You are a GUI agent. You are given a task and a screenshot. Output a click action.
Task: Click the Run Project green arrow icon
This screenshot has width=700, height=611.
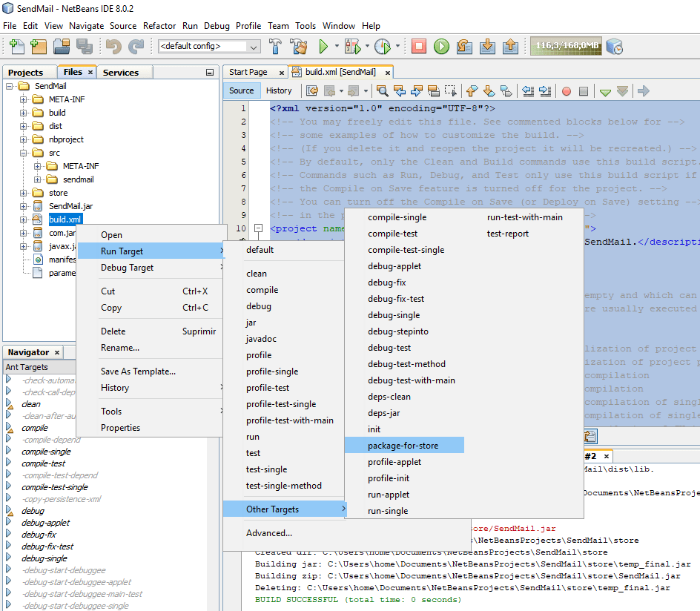[323, 46]
